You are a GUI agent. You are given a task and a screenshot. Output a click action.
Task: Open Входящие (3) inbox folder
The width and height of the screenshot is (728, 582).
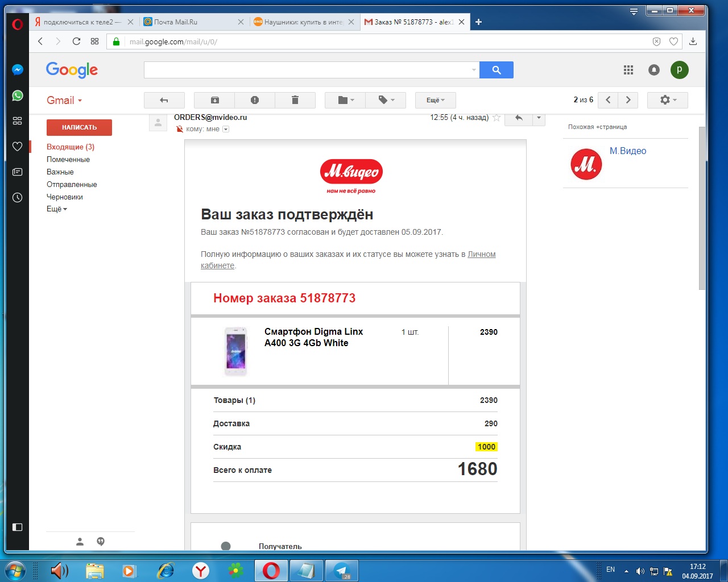pyautogui.click(x=71, y=147)
